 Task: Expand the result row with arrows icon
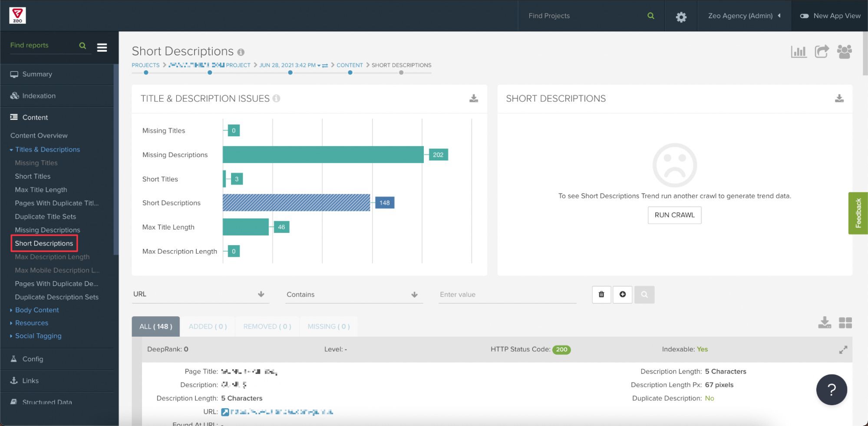(x=843, y=350)
